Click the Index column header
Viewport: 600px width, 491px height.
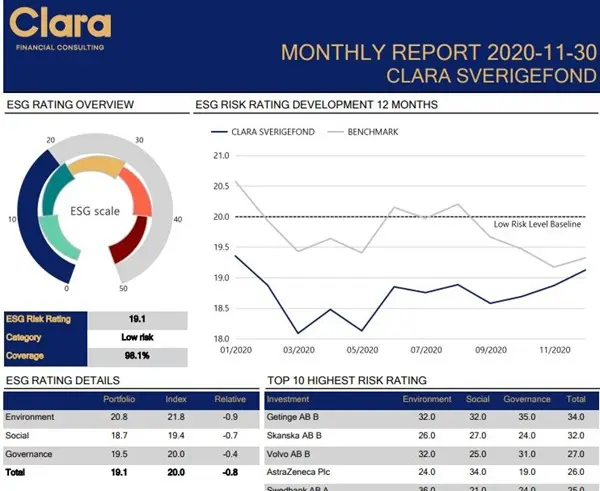(176, 399)
